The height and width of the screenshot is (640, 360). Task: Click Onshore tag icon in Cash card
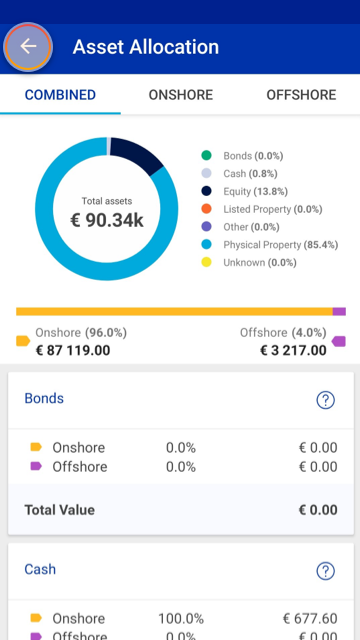point(36,618)
